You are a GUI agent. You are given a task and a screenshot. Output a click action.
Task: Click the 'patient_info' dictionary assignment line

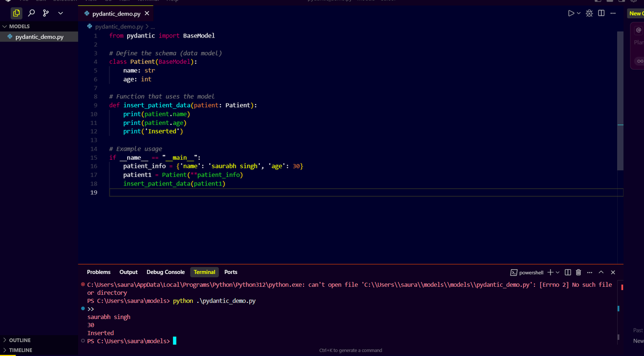213,166
